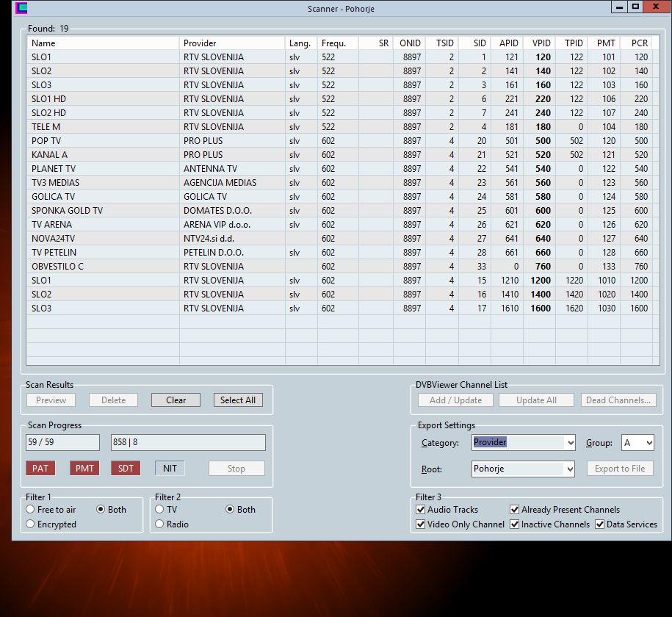The image size is (672, 617).
Task: Select the NOVA24TV row
Action: point(343,239)
